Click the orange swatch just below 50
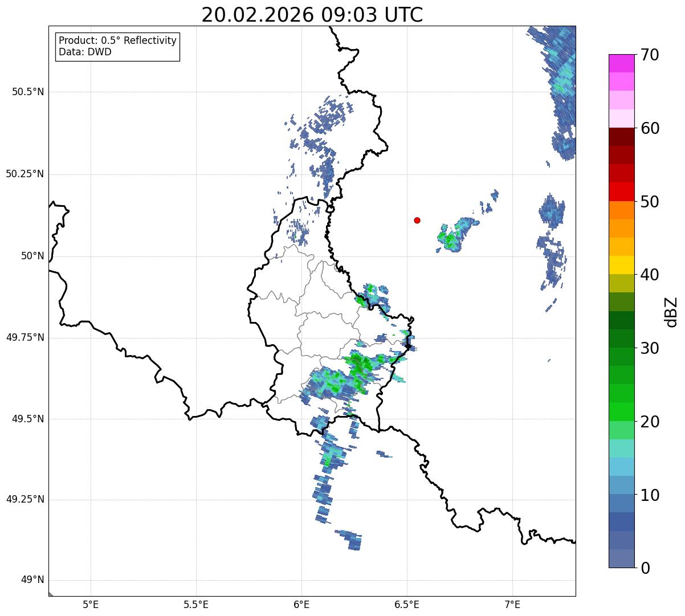 pos(621,210)
